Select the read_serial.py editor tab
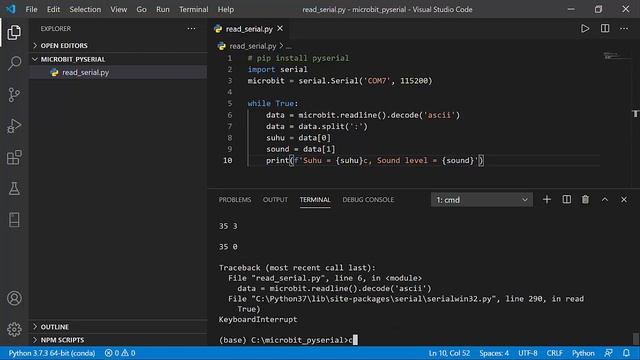Viewport: 640px width, 360px height. point(249,29)
